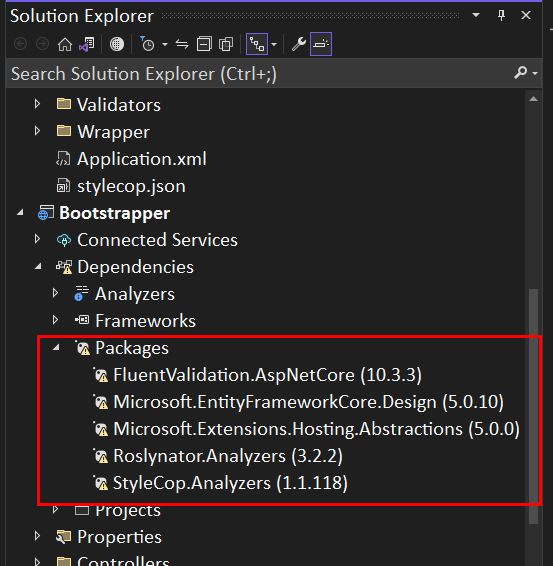The height and width of the screenshot is (566, 553).
Task: Select the Dependencies node
Action: click(135, 267)
